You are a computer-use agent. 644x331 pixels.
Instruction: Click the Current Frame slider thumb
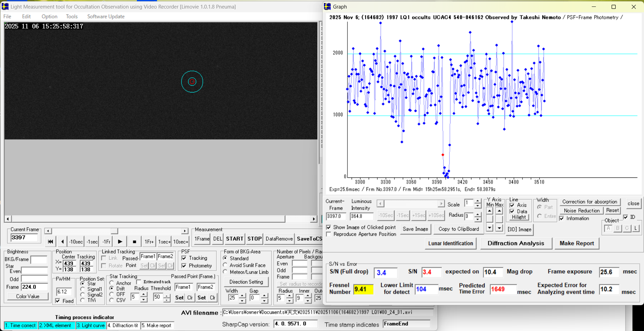tap(114, 231)
